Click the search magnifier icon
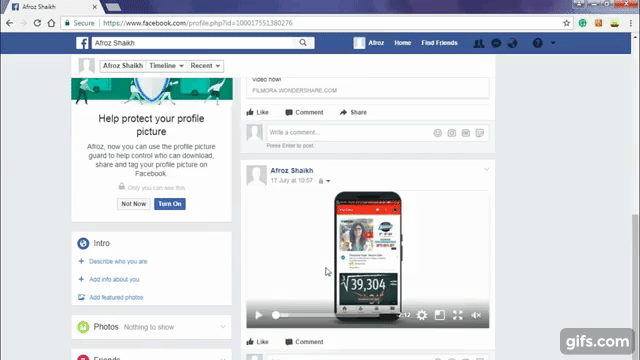The height and width of the screenshot is (360, 640). 303,43
